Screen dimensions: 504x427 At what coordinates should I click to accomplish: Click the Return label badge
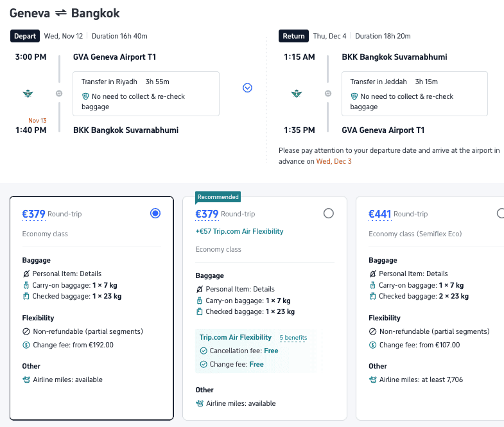[x=294, y=36]
